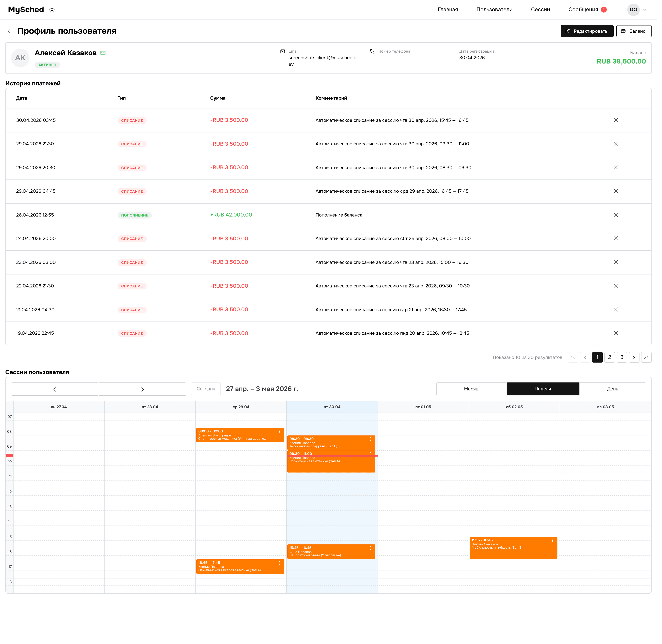This screenshot has width=662, height=644.
Task: Click the АКТИВЕН status badge
Action: 48,65
